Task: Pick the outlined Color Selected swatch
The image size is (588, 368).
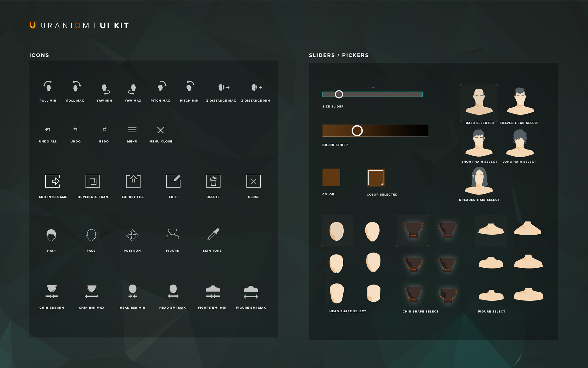Action: 376,177
